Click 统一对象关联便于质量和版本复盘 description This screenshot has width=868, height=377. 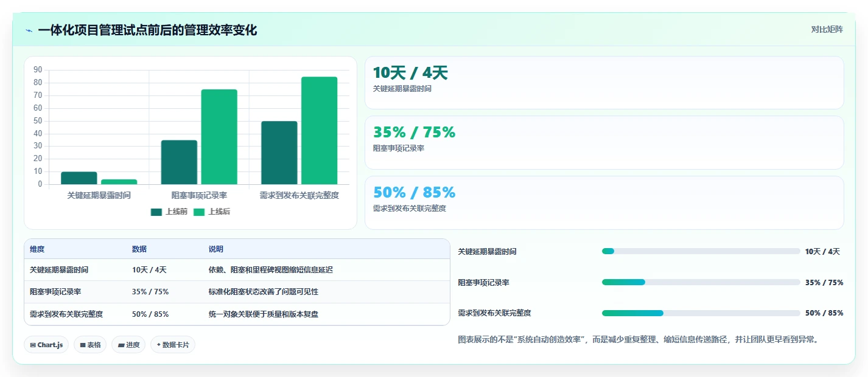[264, 314]
